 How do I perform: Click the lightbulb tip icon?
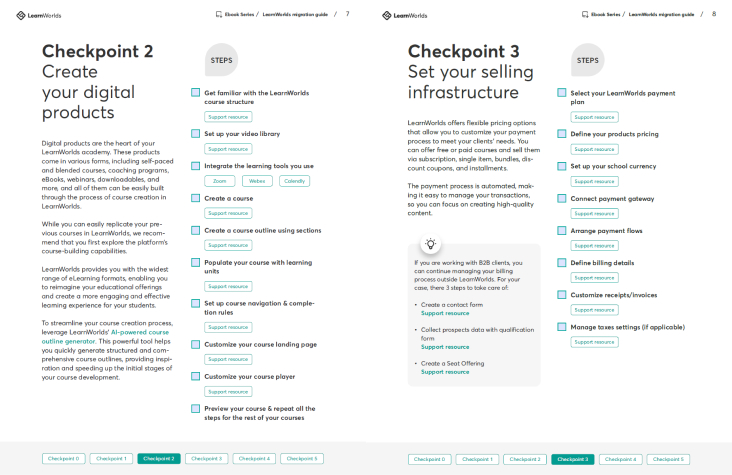(430, 243)
